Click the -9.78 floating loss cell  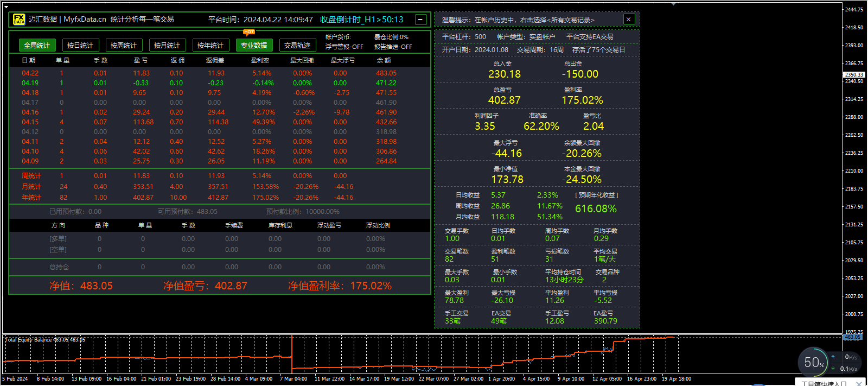click(342, 112)
